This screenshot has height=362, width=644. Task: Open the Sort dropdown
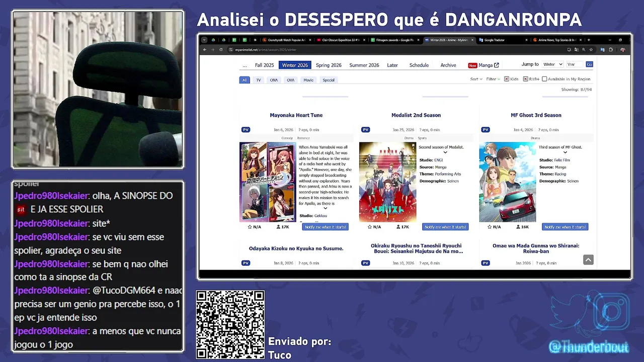point(476,79)
